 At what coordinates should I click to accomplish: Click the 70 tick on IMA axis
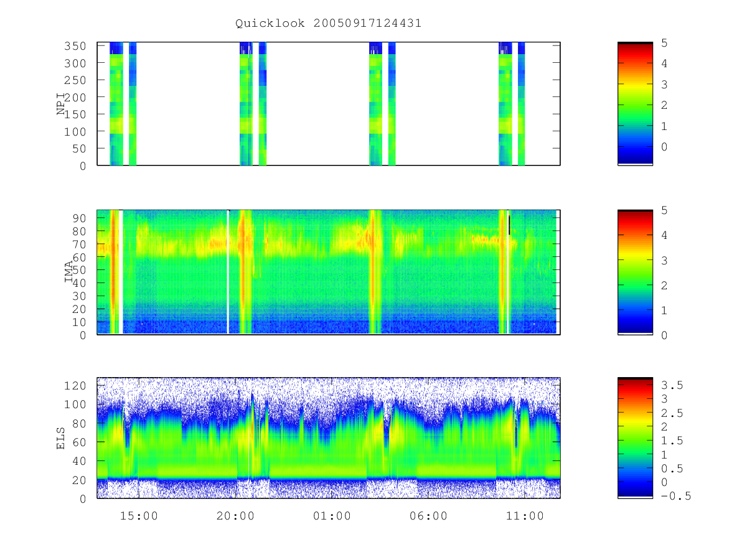[x=80, y=244]
